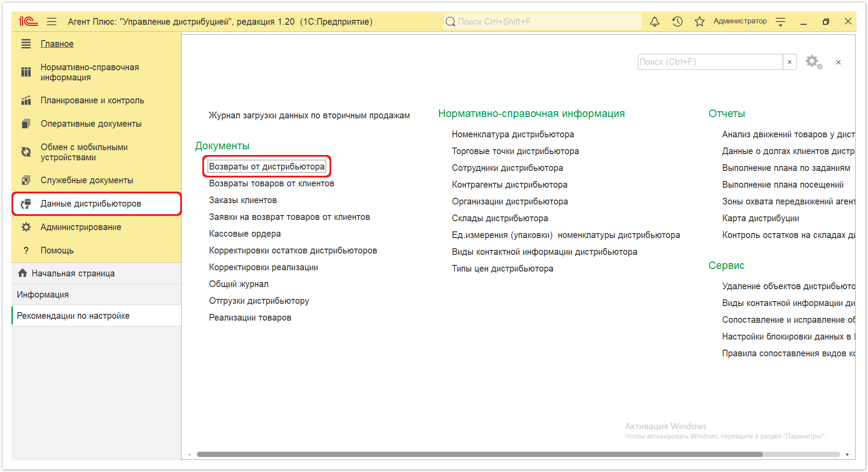This screenshot has height=472, width=868.
Task: Open navigation settings gear icon
Action: [x=814, y=62]
